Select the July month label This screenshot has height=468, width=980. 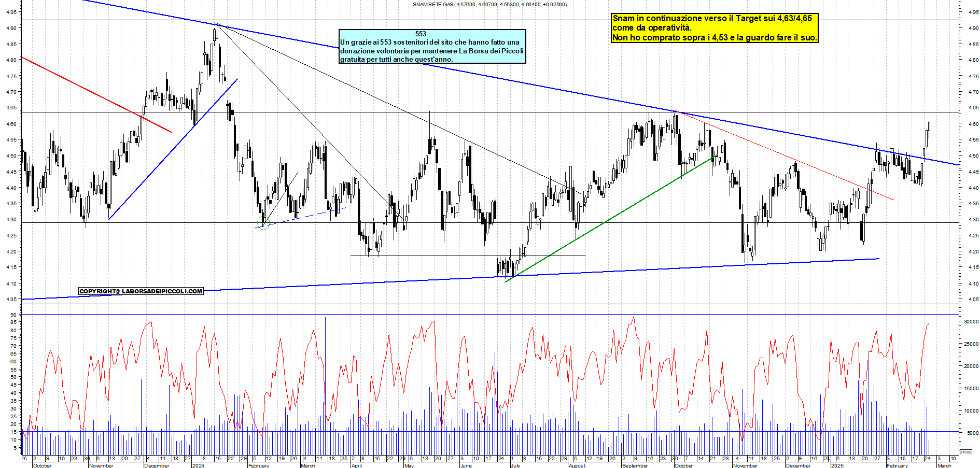tap(515, 465)
